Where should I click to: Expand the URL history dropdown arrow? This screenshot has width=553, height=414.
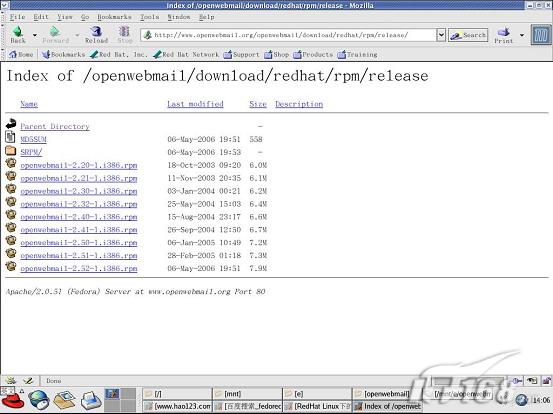pyautogui.click(x=441, y=35)
